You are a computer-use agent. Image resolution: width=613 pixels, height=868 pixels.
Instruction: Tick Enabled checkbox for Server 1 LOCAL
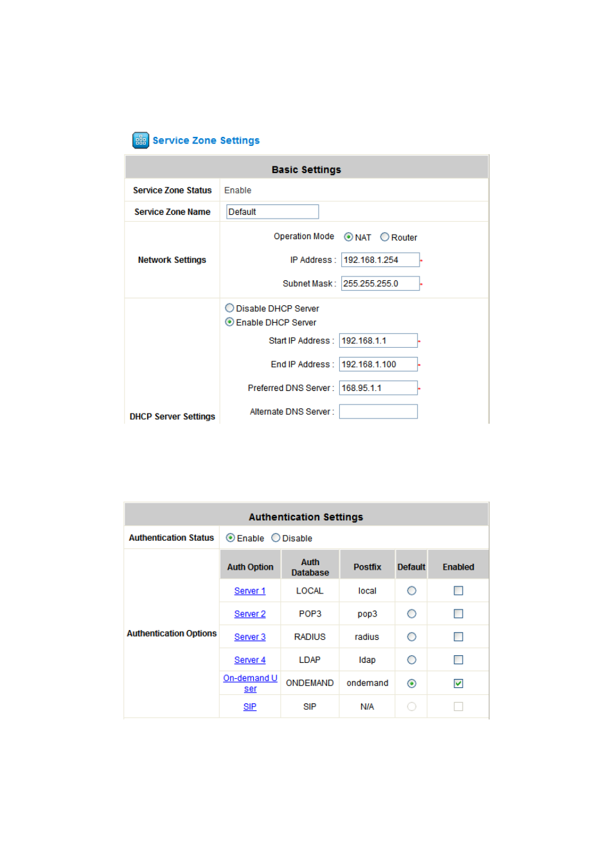pyautogui.click(x=458, y=591)
